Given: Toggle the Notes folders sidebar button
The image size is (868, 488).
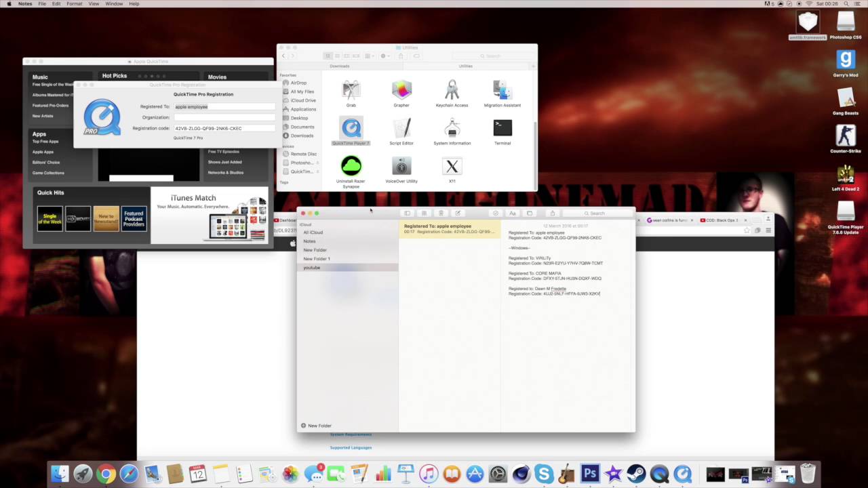Looking at the screenshot, I should pyautogui.click(x=407, y=213).
